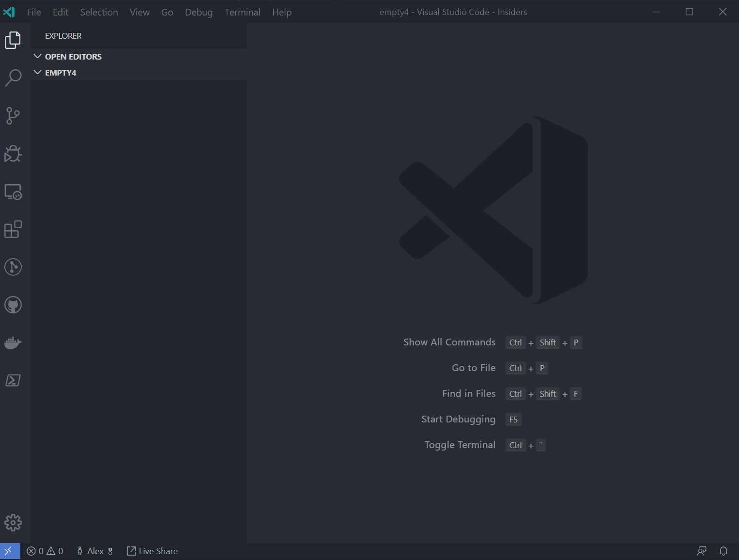The height and width of the screenshot is (560, 739).
Task: Open the Terminal menu
Action: click(x=242, y=12)
